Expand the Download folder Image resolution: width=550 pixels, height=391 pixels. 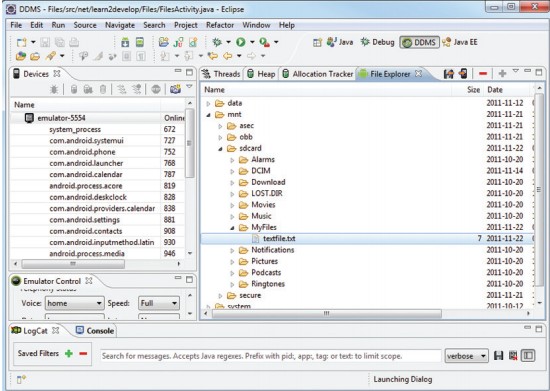coord(232,183)
